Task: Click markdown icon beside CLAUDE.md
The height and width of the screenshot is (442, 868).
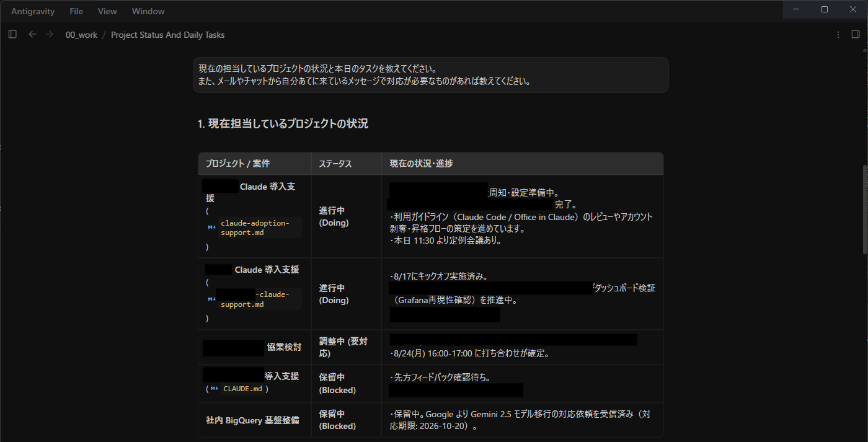Action: pos(215,389)
